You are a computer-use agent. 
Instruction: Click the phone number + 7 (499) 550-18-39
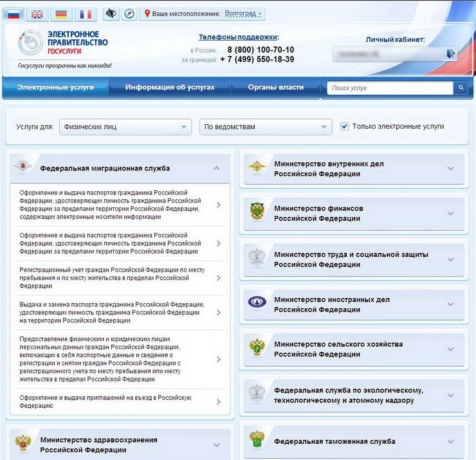[x=257, y=59]
